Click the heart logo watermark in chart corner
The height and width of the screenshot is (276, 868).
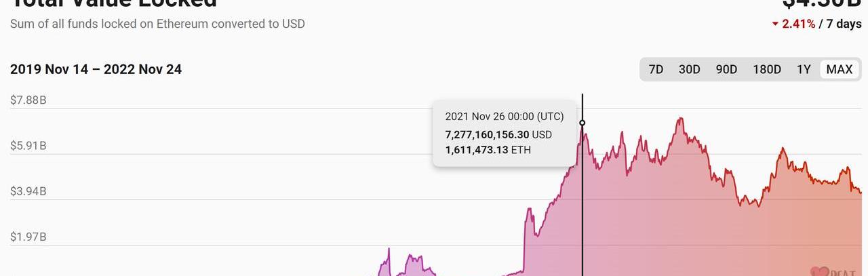pyautogui.click(x=820, y=271)
